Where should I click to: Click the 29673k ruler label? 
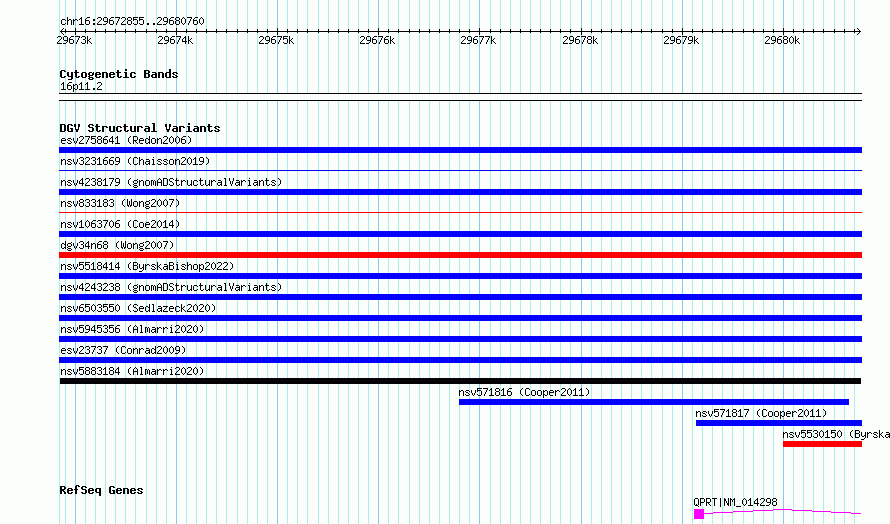pyautogui.click(x=74, y=40)
